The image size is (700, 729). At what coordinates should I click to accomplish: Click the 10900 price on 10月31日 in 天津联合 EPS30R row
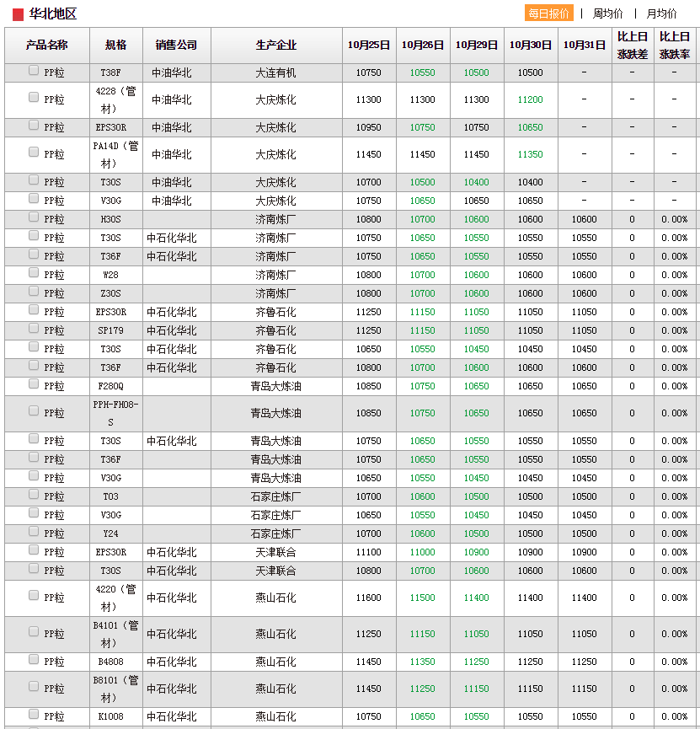tap(585, 552)
